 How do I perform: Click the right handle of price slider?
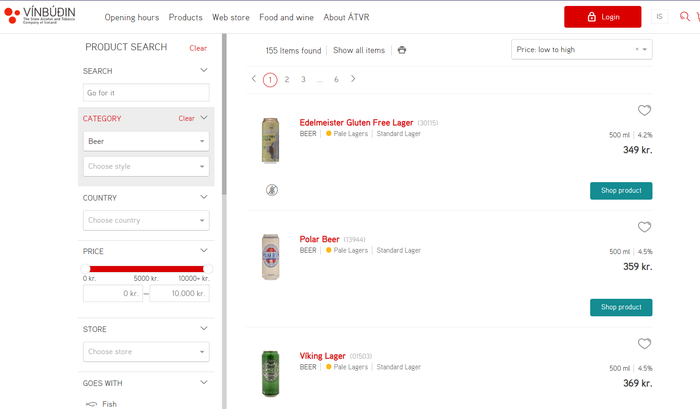point(207,268)
